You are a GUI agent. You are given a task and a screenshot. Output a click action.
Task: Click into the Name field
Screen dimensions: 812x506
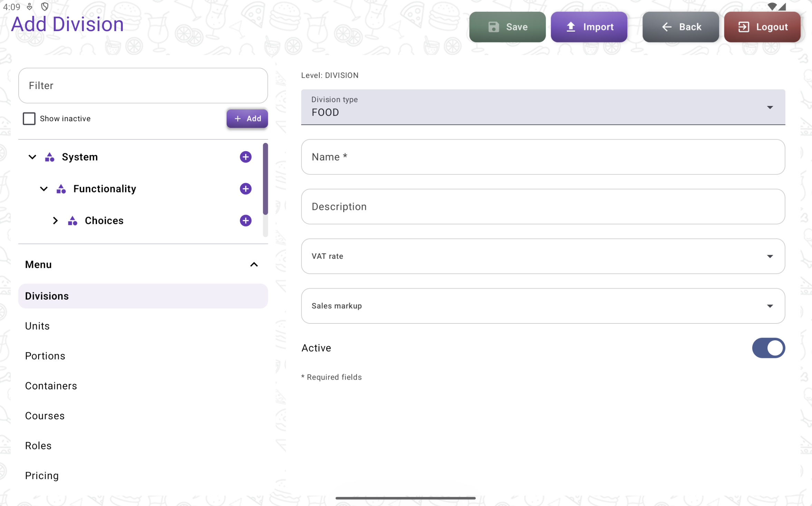point(543,157)
